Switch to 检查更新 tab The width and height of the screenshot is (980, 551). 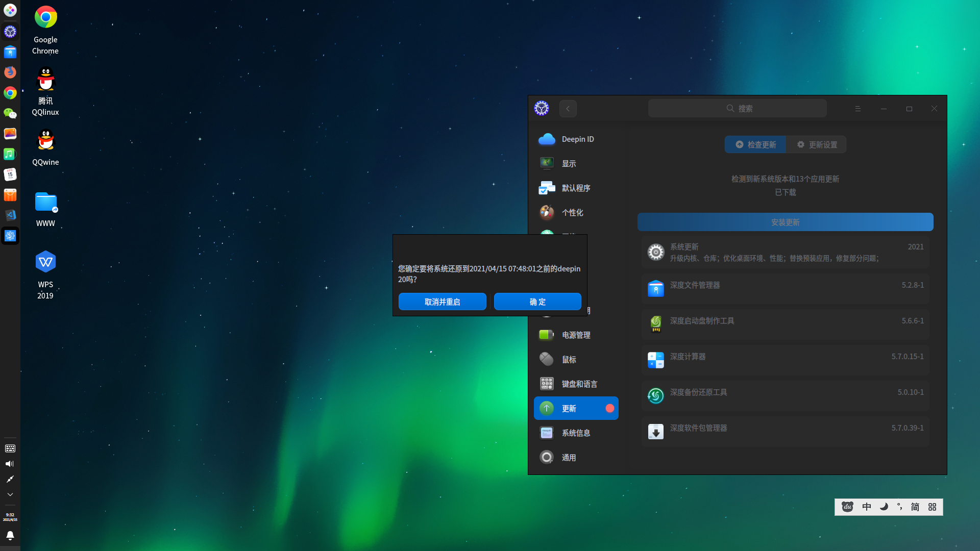click(755, 145)
